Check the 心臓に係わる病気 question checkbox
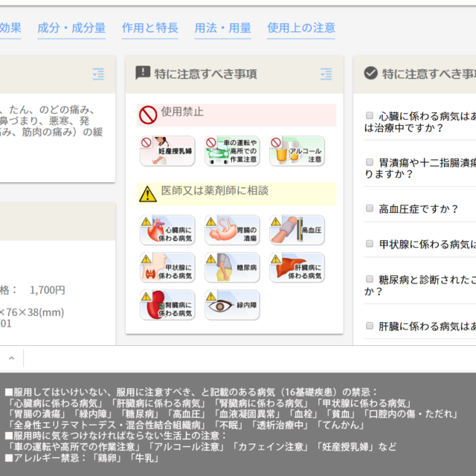The width and height of the screenshot is (476, 476). 370,116
